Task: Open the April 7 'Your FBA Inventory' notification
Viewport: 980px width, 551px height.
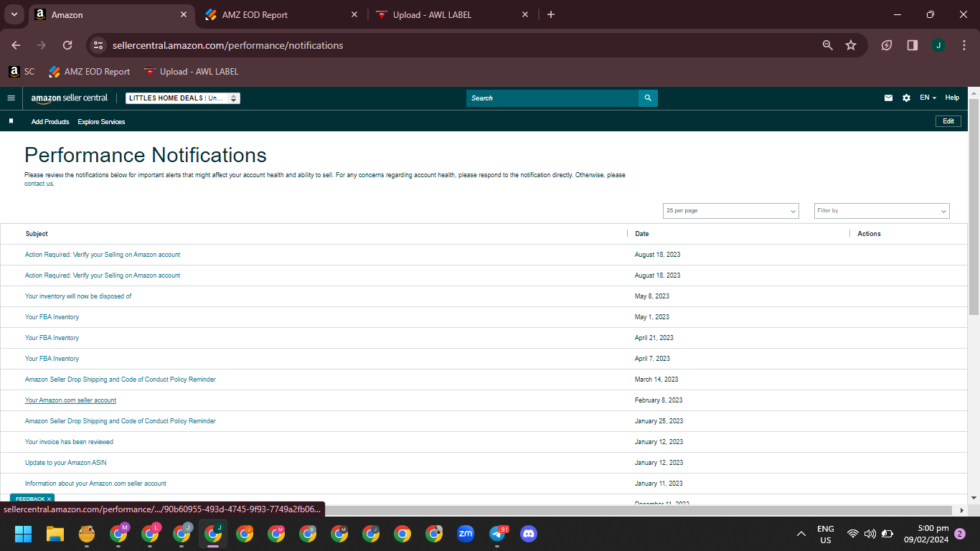Action: point(52,359)
